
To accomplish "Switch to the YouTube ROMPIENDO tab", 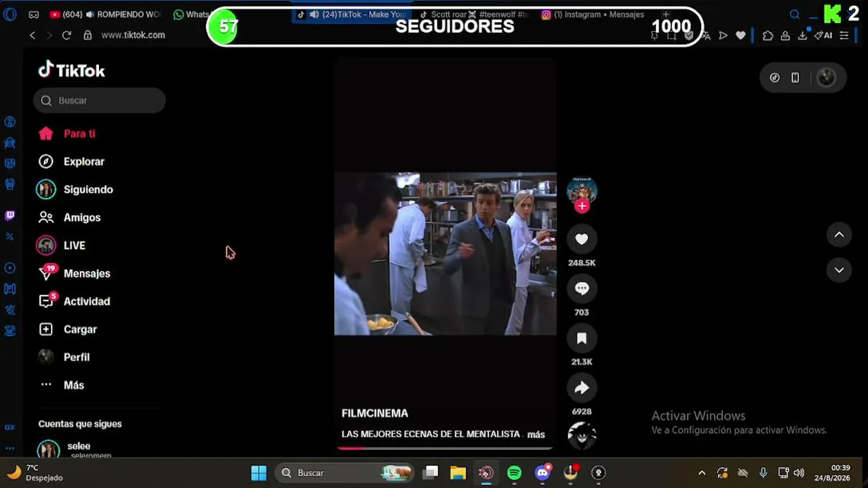I will 107,14.
